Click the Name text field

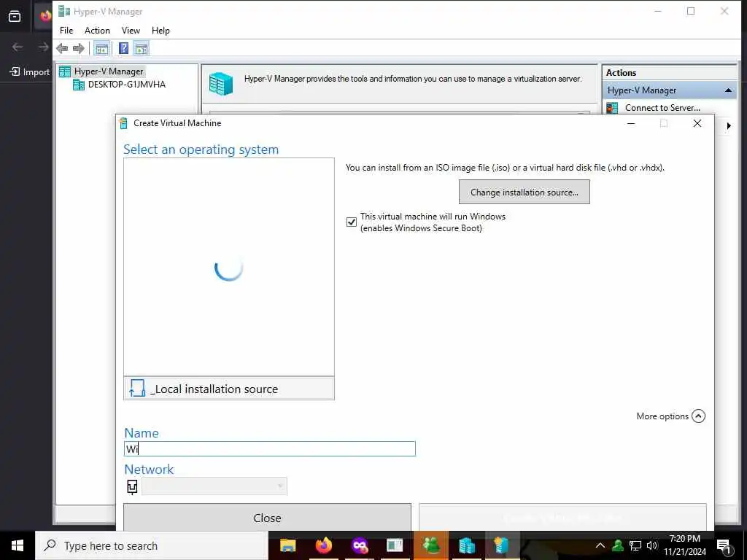[x=270, y=448]
